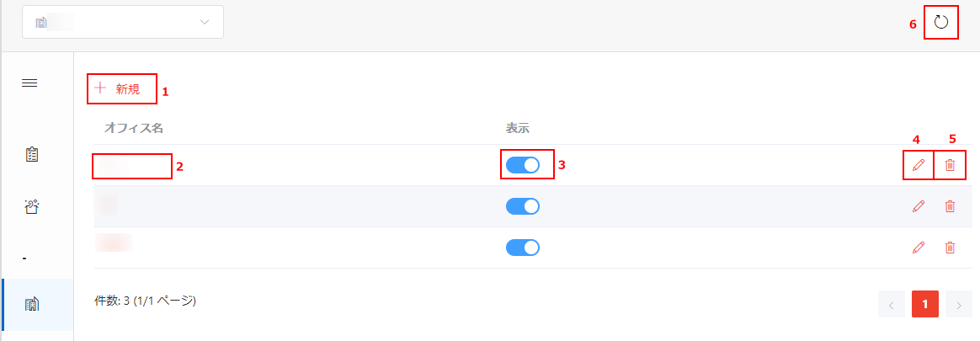Toggle 表示 switch for first office
980x341 pixels.
[523, 165]
